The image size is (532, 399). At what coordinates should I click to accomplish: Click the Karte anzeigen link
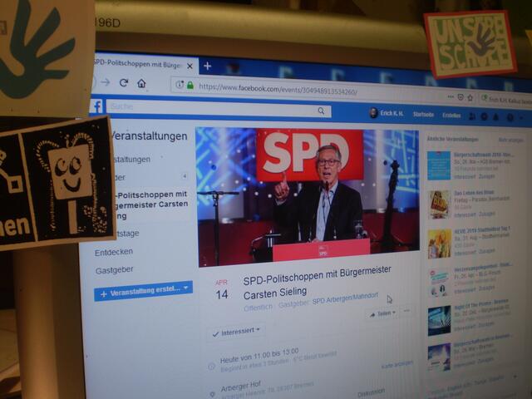(397, 365)
